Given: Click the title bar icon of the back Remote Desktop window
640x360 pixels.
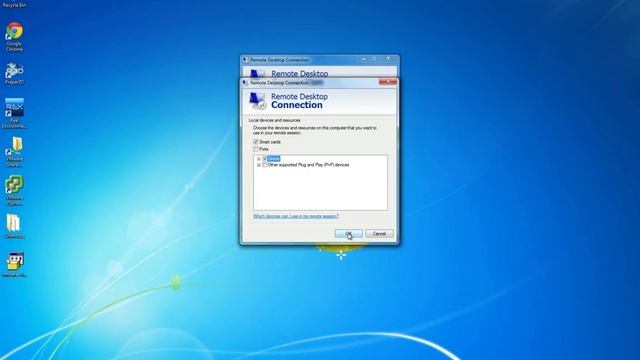Looking at the screenshot, I should tap(245, 60).
